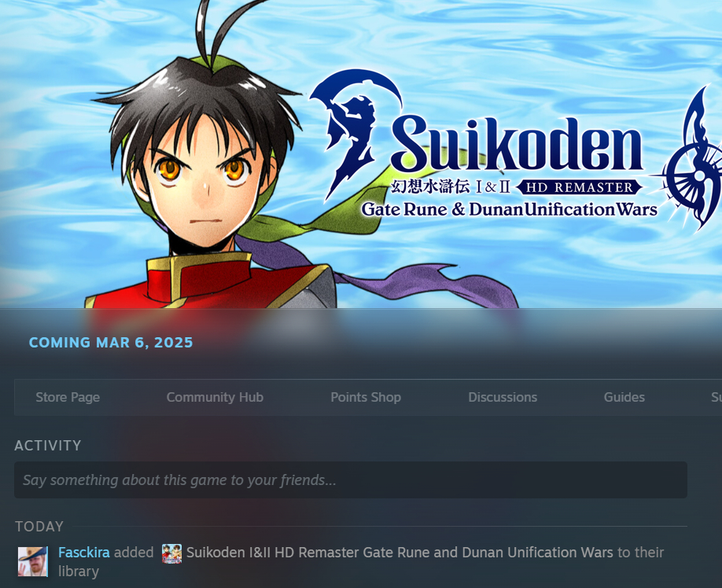722x588 pixels.
Task: Focus the 'Say something about this game' field
Action: 351,480
